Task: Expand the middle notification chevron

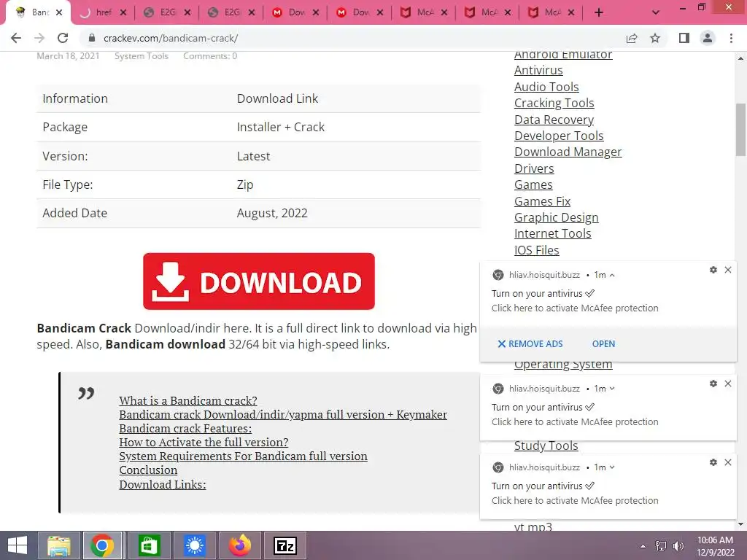Action: (x=612, y=389)
